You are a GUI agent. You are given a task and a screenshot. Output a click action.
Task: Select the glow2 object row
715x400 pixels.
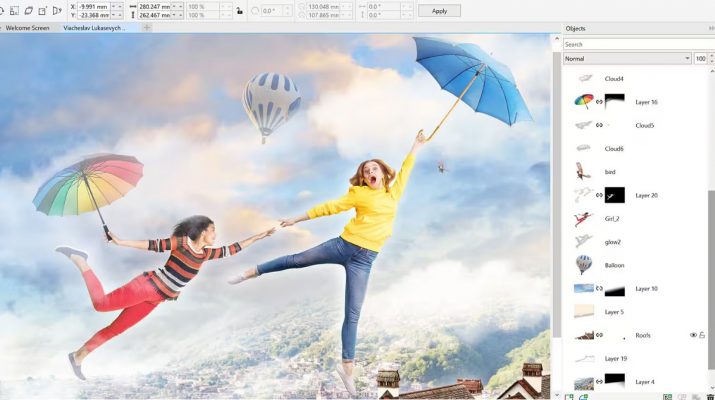[634, 242]
